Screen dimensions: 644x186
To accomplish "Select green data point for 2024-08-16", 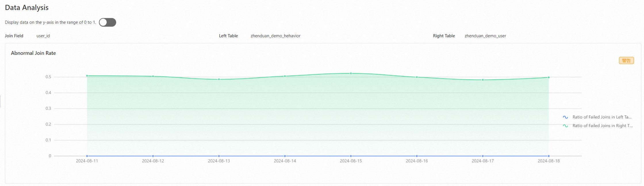I will (x=417, y=77).
